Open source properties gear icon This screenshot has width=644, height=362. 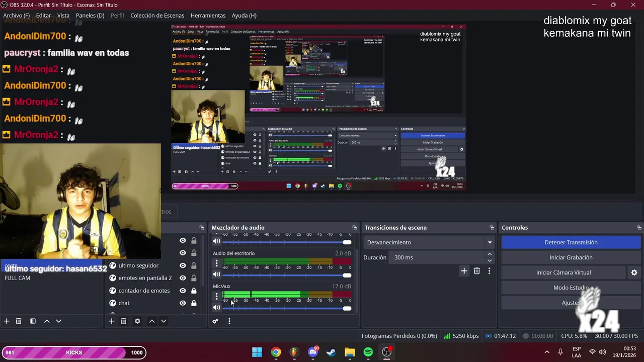[137, 321]
